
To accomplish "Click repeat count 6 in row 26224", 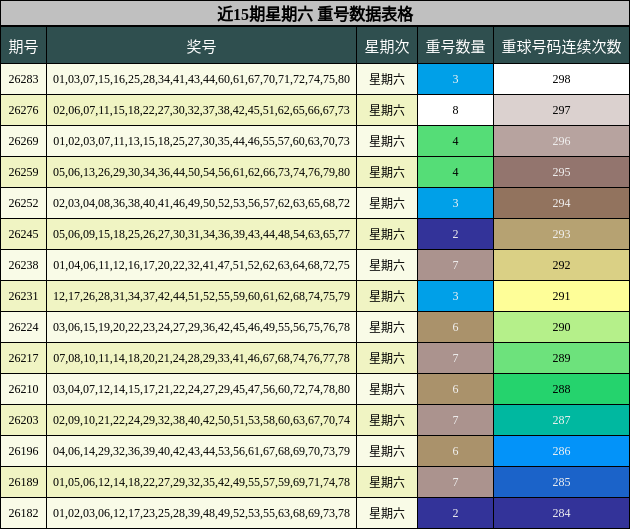I will coord(455,327).
